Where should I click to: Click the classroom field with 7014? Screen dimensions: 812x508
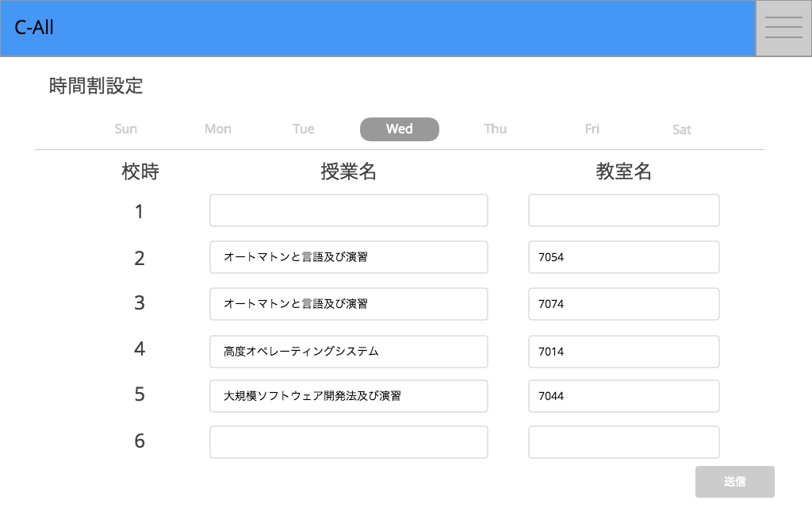point(623,351)
